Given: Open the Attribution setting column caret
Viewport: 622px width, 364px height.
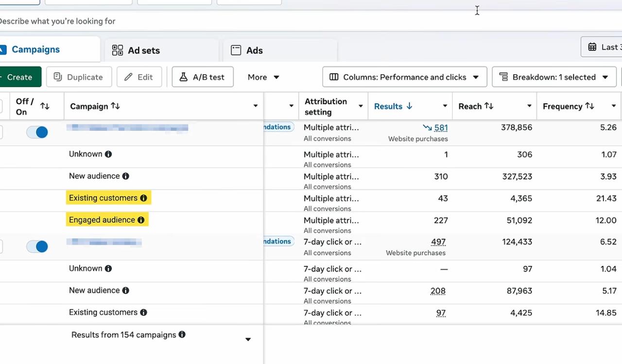Looking at the screenshot, I should [x=361, y=106].
